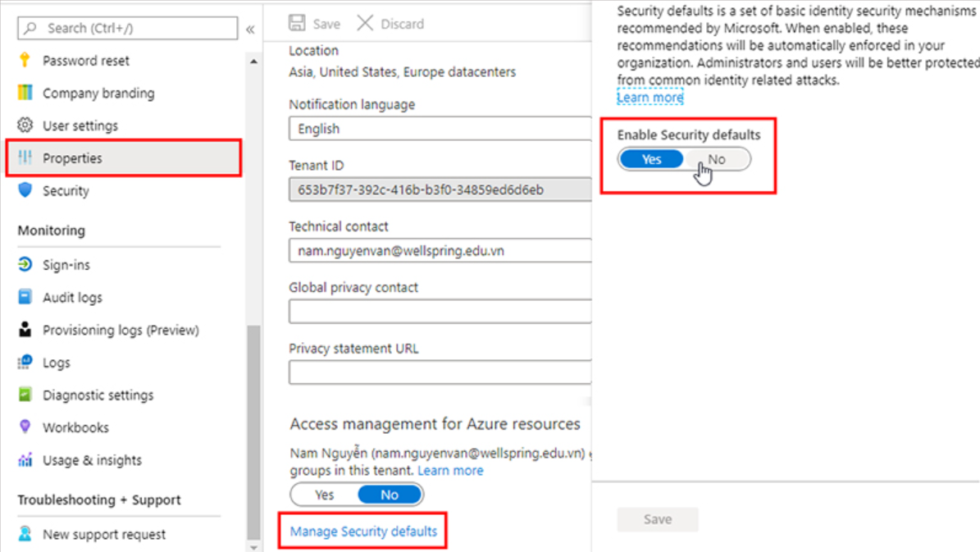Click Save in the top toolbar

[x=315, y=24]
